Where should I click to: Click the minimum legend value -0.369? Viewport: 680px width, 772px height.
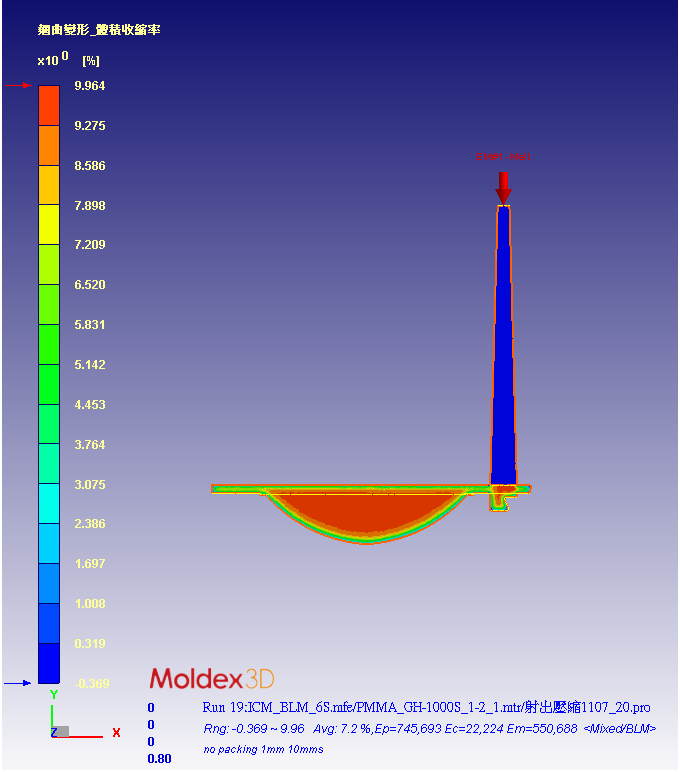pos(92,683)
